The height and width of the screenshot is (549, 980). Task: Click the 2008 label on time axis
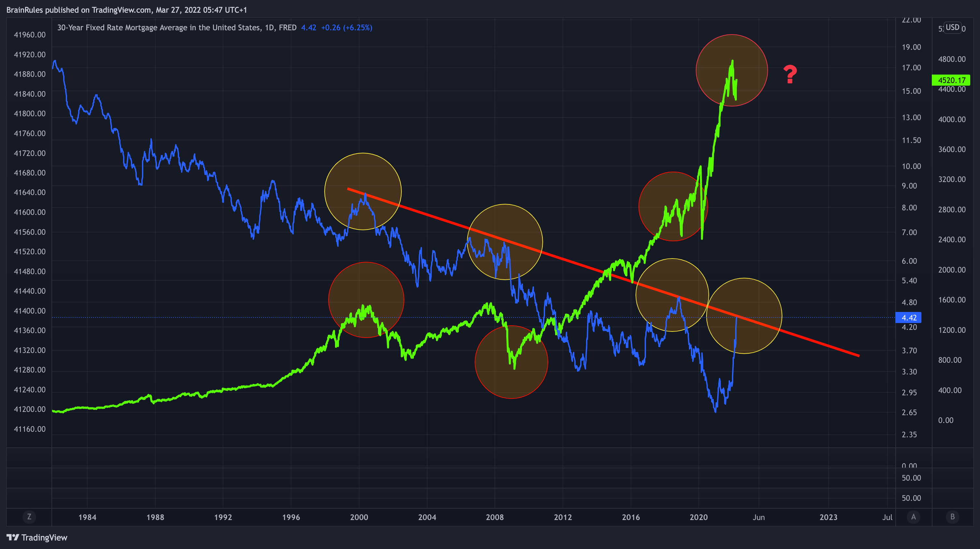pos(495,517)
